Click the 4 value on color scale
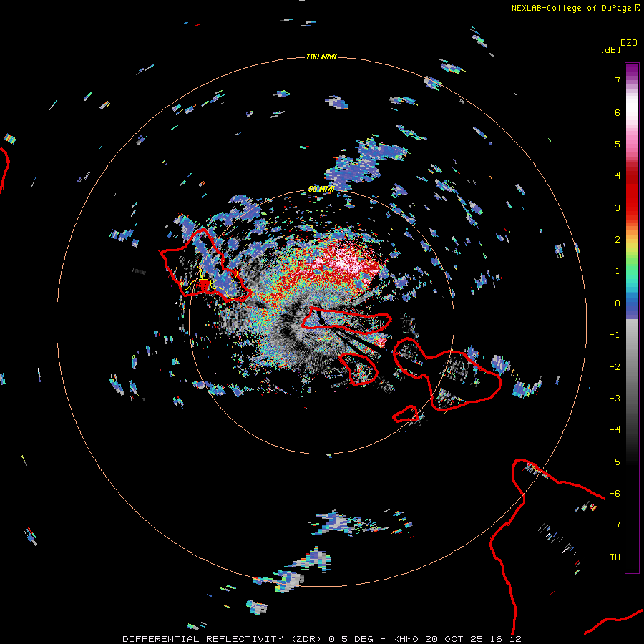The height and width of the screenshot is (644, 644). coord(618,176)
